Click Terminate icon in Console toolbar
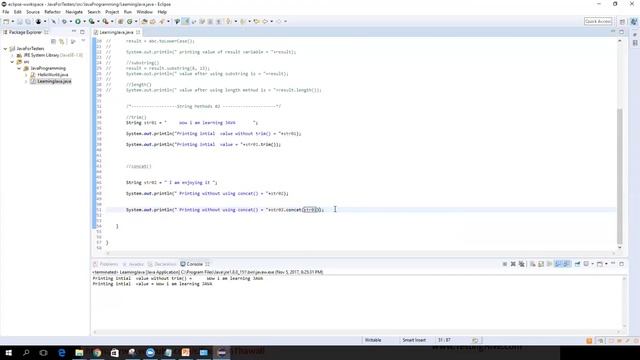640x360 pixels. (504, 264)
